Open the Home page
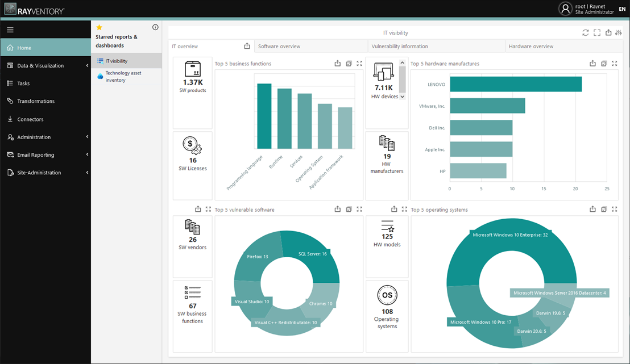 pos(45,47)
